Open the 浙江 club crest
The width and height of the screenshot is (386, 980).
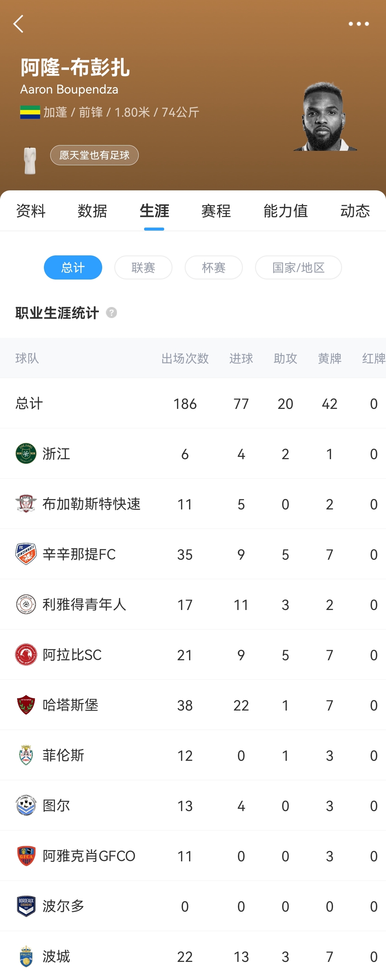pos(26,453)
